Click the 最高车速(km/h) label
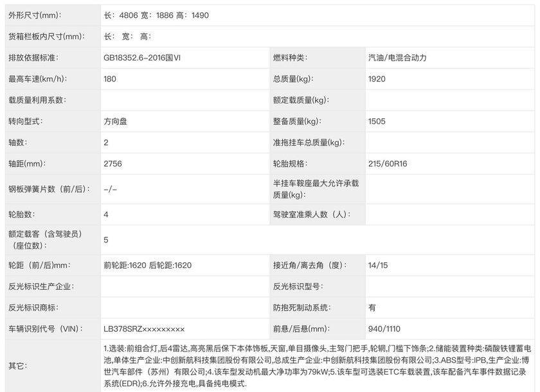 (x=38, y=79)
